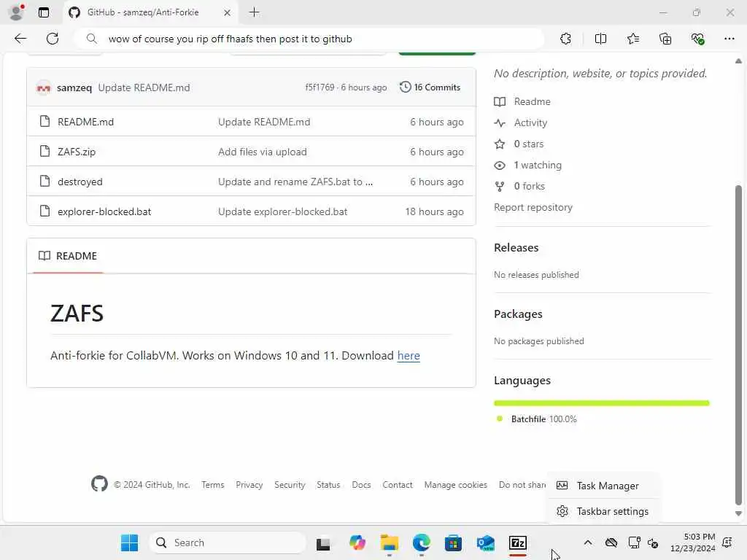Open explorer-blocked.bat file

(x=104, y=212)
